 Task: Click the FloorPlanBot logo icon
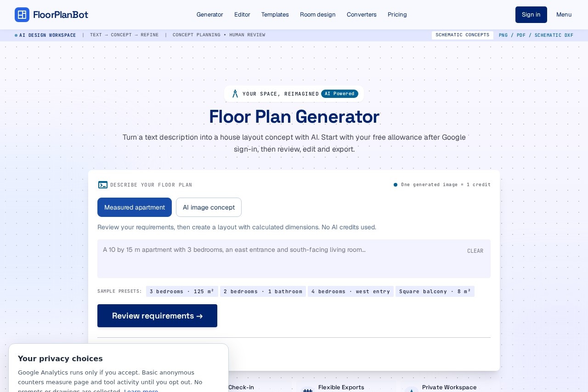pos(22,15)
